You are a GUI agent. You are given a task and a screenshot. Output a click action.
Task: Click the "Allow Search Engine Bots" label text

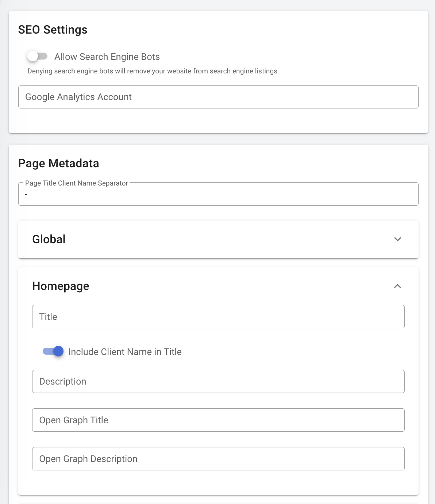(x=107, y=57)
